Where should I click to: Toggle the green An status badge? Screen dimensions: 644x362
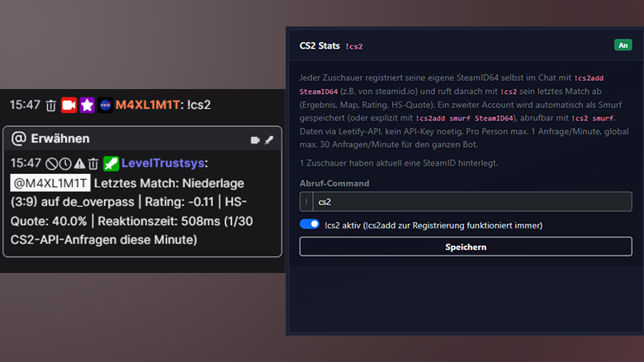pyautogui.click(x=623, y=45)
